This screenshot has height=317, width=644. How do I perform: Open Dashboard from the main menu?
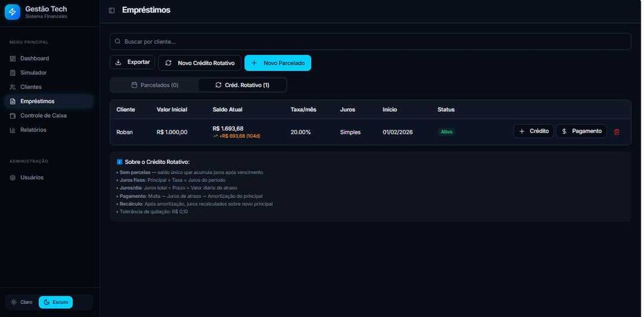tap(49, 59)
